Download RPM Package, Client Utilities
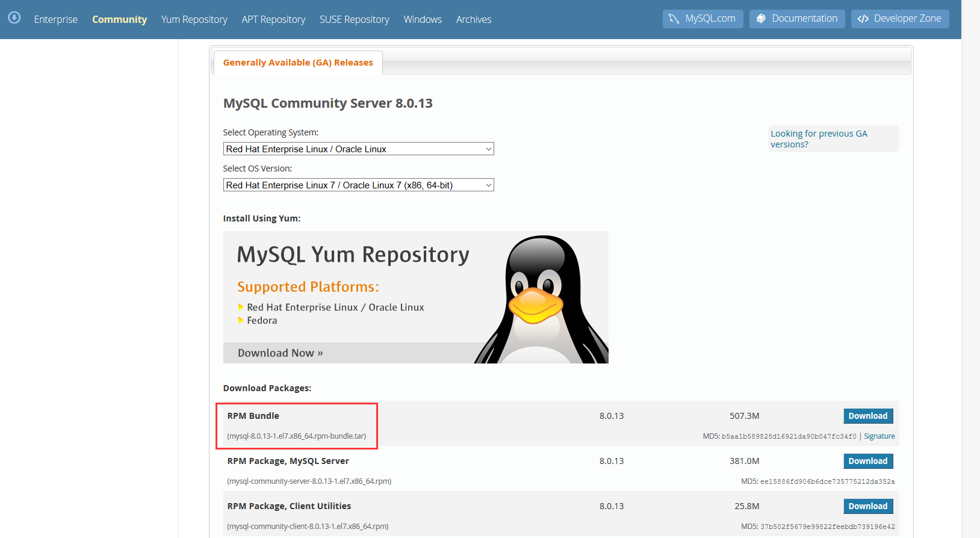The image size is (980, 538). pos(868,506)
